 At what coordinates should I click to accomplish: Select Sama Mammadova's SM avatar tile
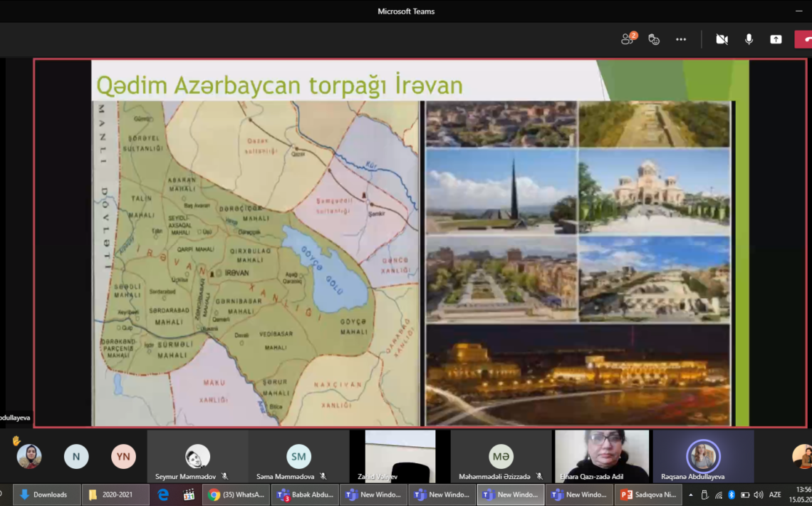(x=298, y=457)
